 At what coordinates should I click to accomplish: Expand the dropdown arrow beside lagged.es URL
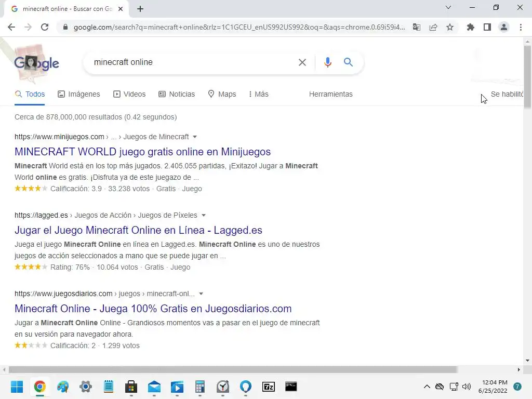(x=204, y=215)
